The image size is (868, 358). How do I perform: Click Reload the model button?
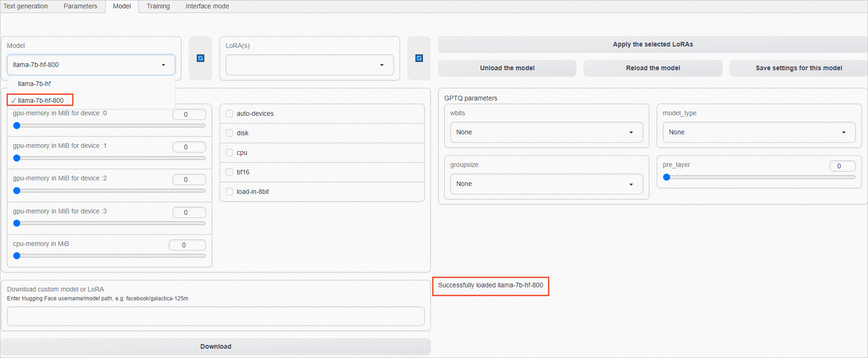click(x=653, y=68)
